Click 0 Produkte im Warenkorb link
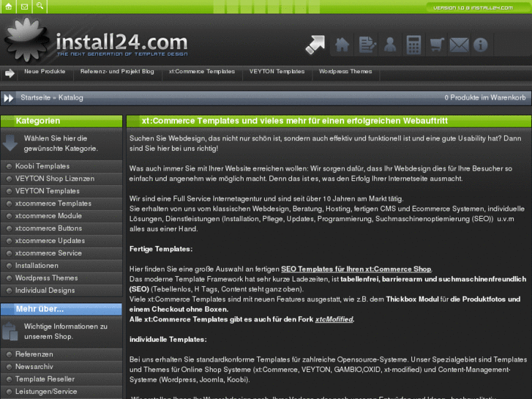Viewport: 532px width, 399px height. 485,97
